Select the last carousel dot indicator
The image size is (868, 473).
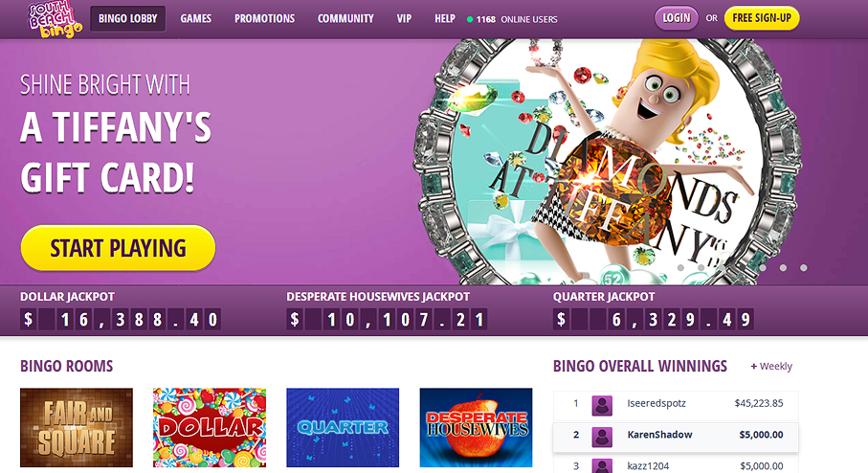pyautogui.click(x=803, y=267)
